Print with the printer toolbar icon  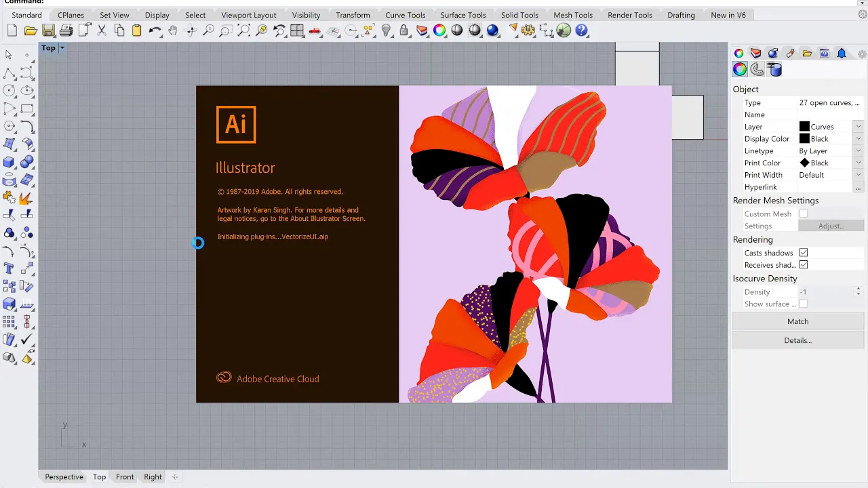pyautogui.click(x=66, y=30)
